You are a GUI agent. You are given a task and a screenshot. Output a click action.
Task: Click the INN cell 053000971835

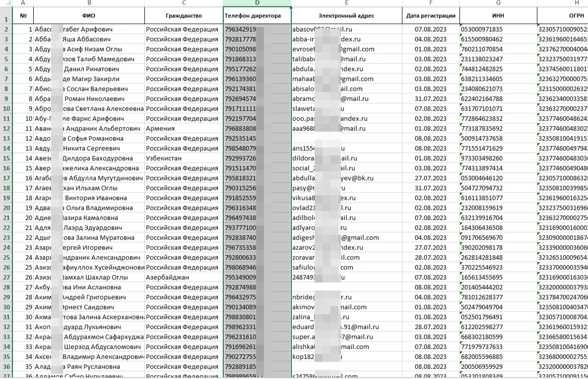[498, 29]
